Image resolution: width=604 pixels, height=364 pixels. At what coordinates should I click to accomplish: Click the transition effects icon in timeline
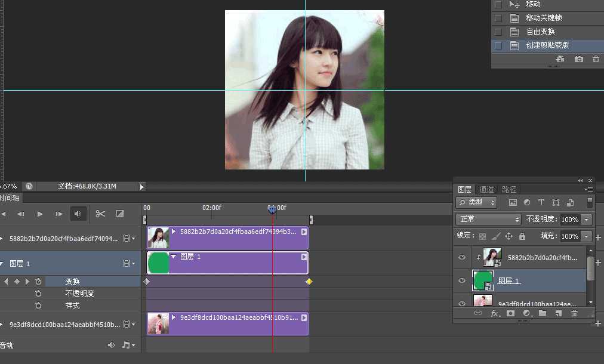(119, 214)
